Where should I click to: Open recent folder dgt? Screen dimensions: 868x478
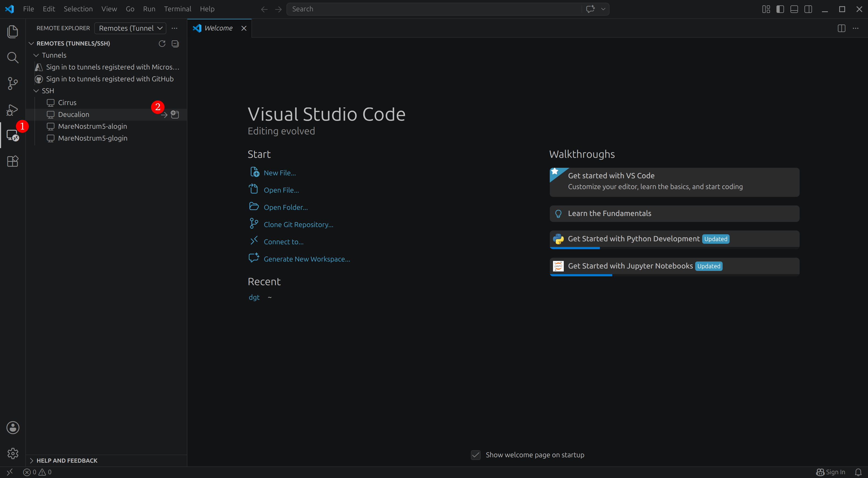pyautogui.click(x=254, y=297)
